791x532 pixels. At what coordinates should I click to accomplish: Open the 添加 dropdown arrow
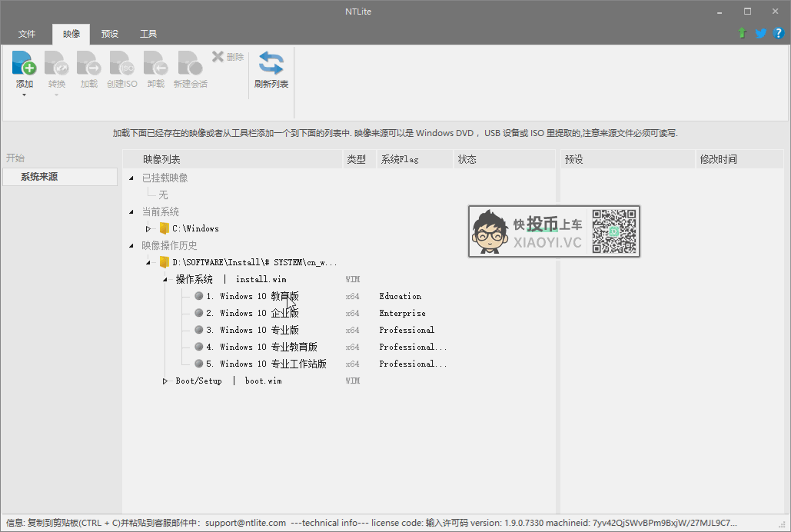25,95
